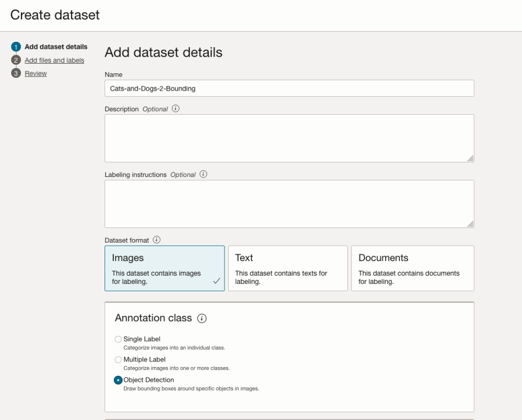Click the step 3 circle icon
Image resolution: width=522 pixels, height=420 pixels.
point(16,73)
